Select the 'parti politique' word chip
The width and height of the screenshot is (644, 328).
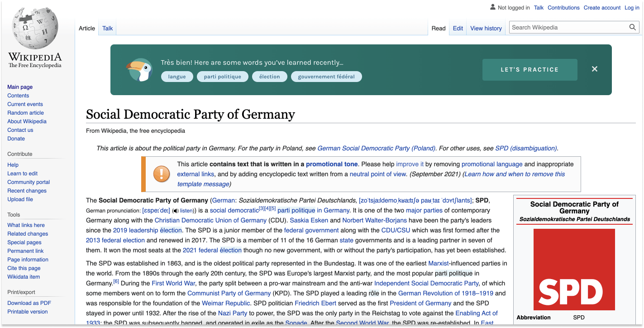(223, 77)
